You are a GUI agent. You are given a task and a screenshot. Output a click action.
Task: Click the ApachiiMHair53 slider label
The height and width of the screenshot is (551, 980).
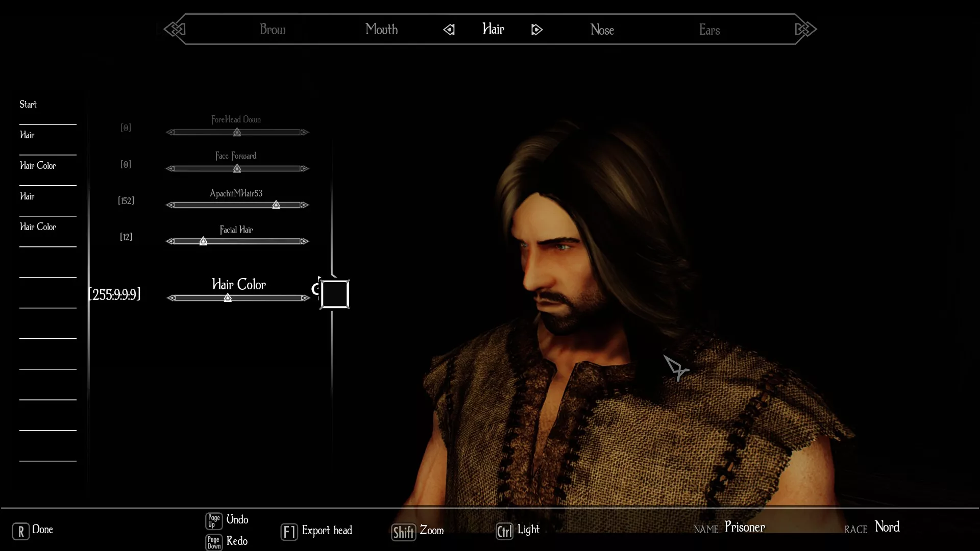pos(236,193)
